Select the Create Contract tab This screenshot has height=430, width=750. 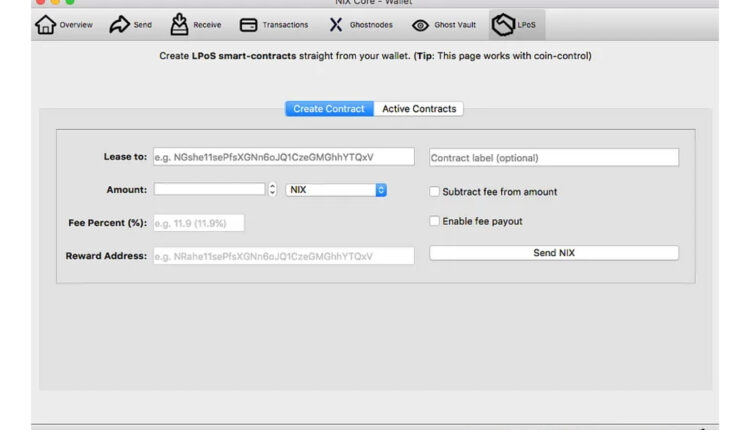(329, 109)
